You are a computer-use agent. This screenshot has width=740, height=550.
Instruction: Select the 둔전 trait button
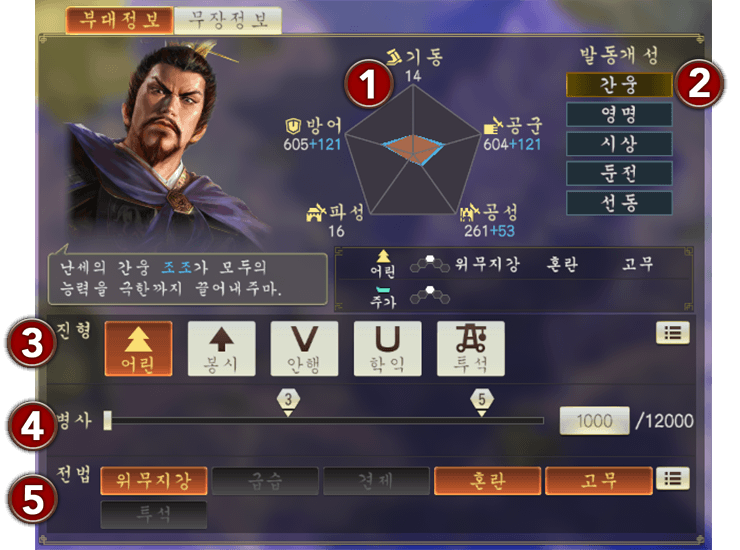coord(619,173)
